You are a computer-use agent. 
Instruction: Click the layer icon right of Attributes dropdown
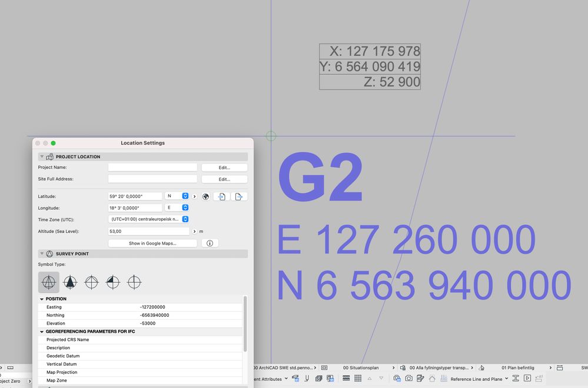295,379
